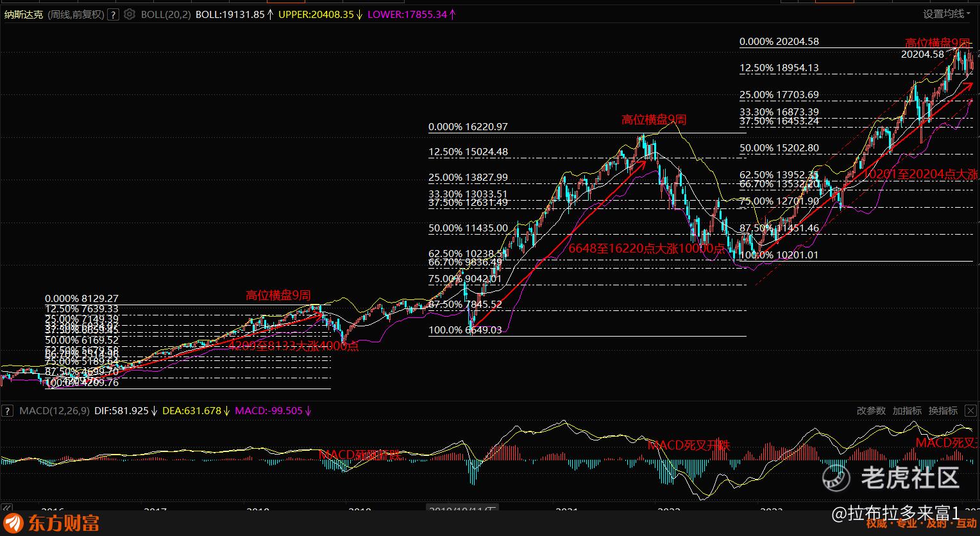
Task: Click the UPPER:20408.35 value
Action: tap(316, 14)
